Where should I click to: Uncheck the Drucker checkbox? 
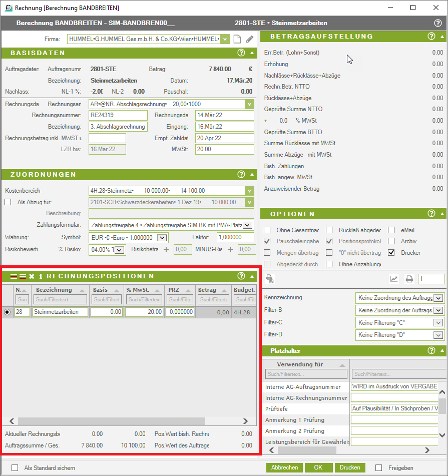tap(391, 253)
